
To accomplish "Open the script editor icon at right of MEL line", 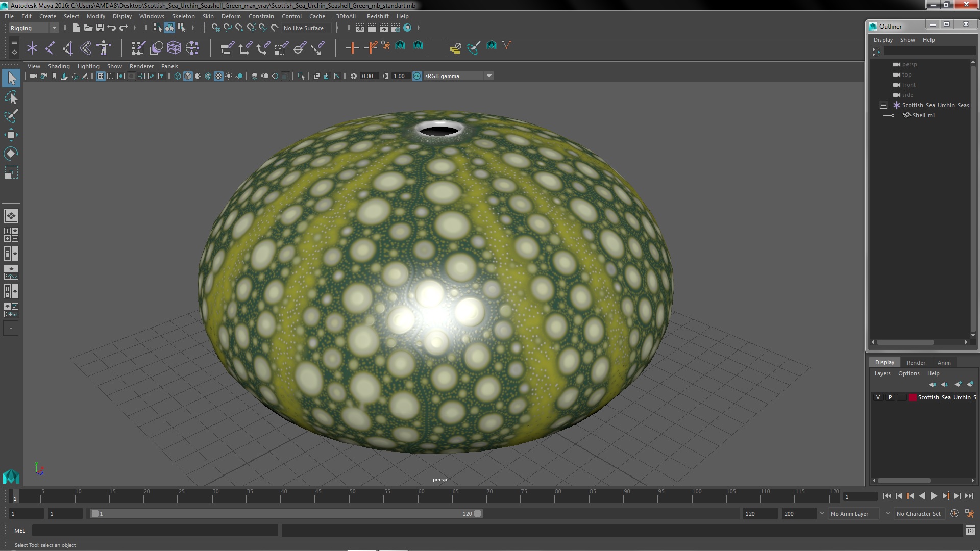I will coord(970,531).
